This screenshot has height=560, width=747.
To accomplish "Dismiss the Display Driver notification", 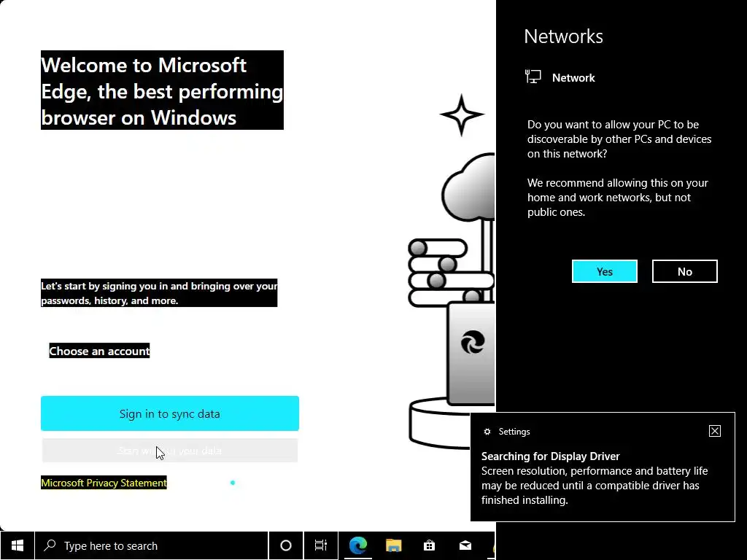I will tap(715, 431).
